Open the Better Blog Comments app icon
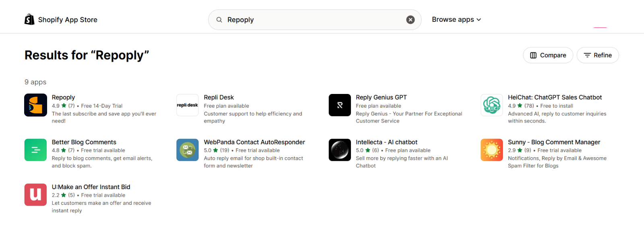Screen dimensions: 644x252 coord(35,150)
